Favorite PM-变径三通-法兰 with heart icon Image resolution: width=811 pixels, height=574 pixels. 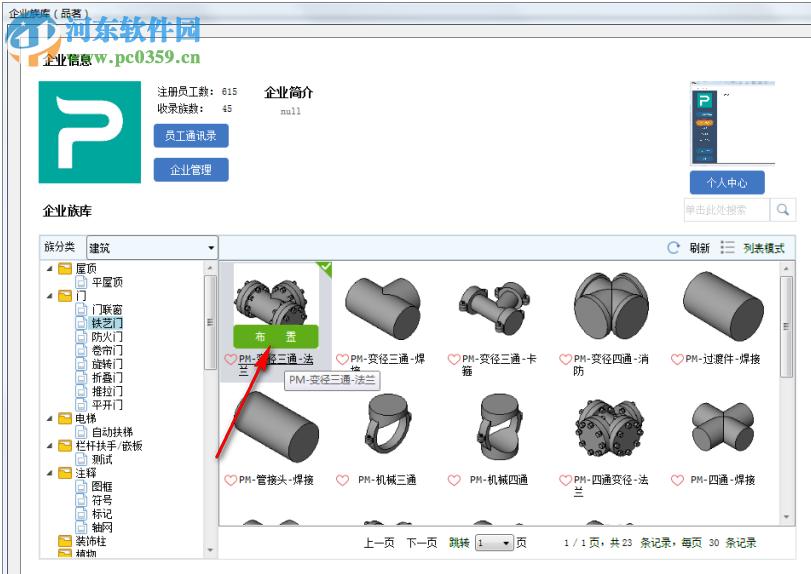click(230, 359)
